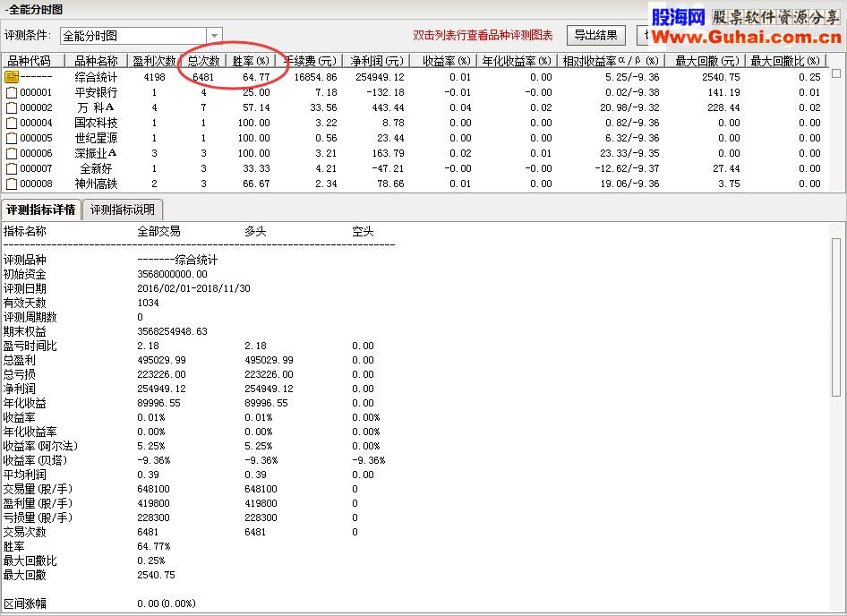Sort by the 盈利次数 column header
Screen dimensions: 847x616
[x=155, y=61]
